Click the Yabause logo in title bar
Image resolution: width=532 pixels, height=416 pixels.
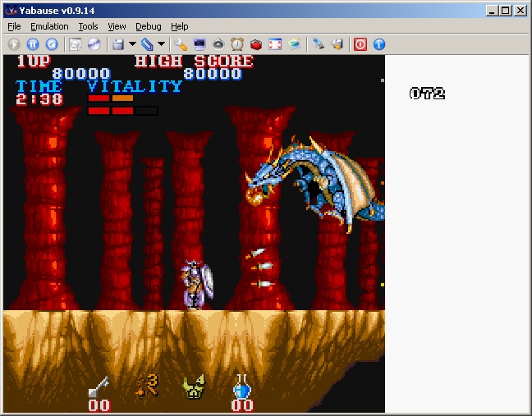pyautogui.click(x=11, y=11)
